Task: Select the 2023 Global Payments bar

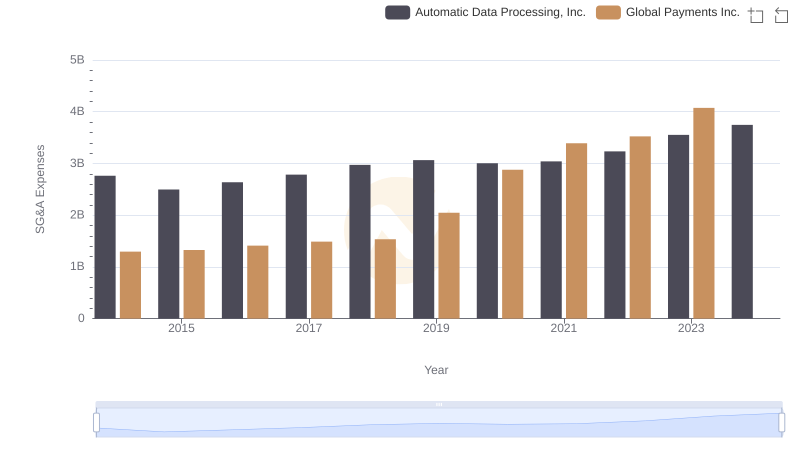Action: (704, 213)
